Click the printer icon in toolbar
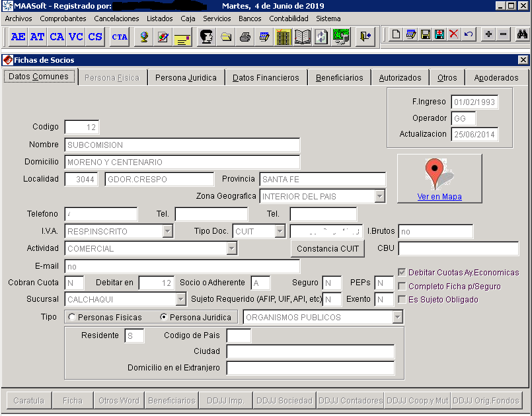This screenshot has width=532, height=416. point(245,37)
